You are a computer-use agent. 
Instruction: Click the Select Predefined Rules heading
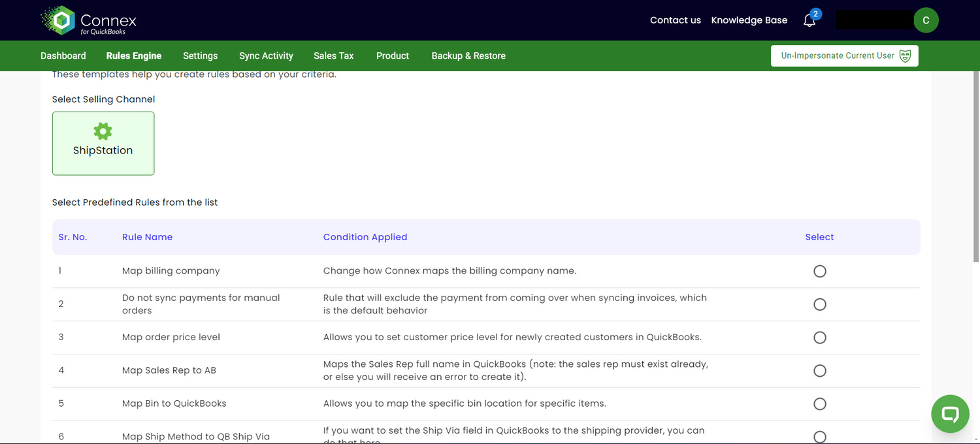[135, 202]
